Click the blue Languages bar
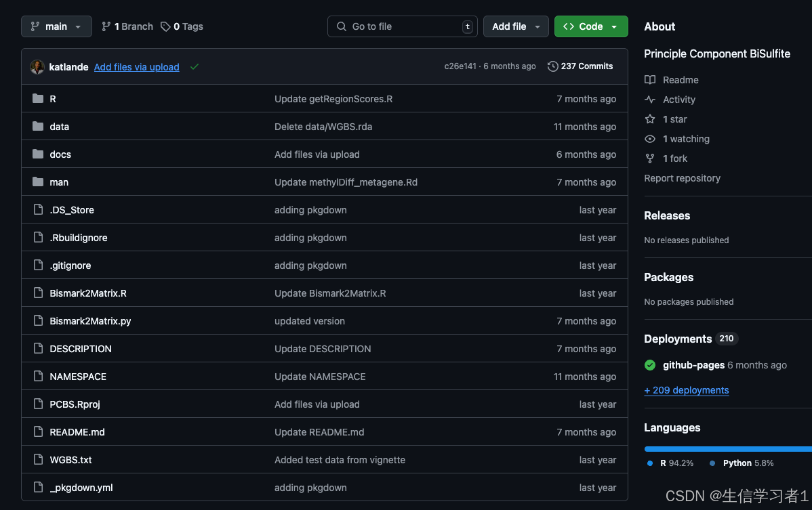This screenshot has height=510, width=812. coord(728,449)
